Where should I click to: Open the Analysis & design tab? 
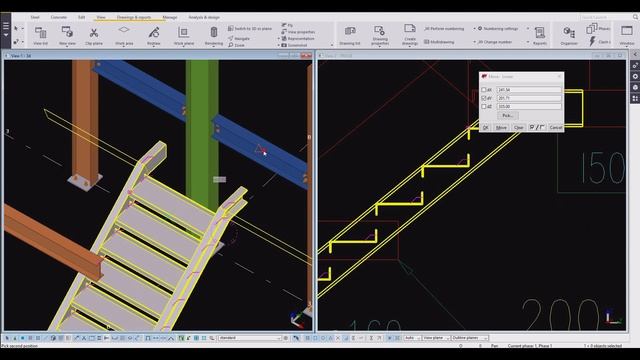pos(204,17)
